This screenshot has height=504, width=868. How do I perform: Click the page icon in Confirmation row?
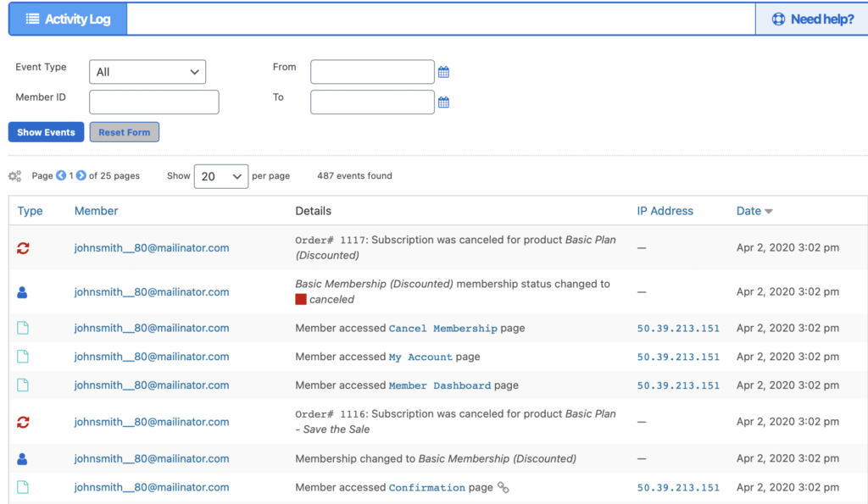coord(23,487)
